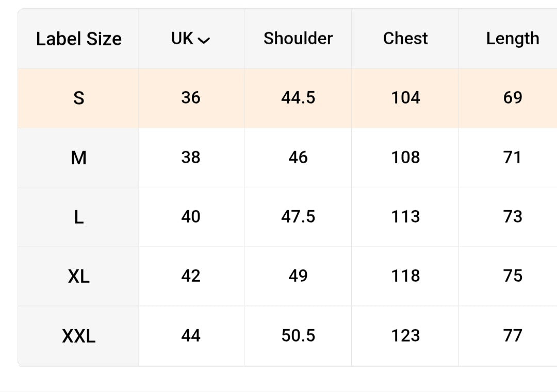
Task: Select the XL size row label
Action: (x=78, y=276)
